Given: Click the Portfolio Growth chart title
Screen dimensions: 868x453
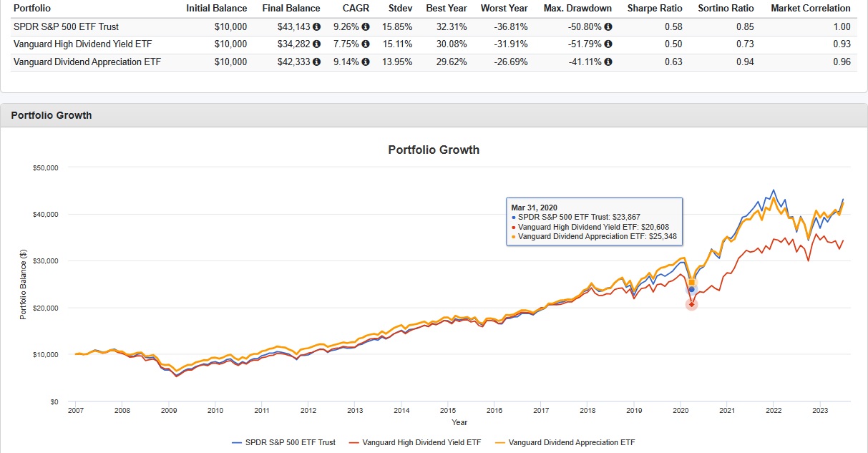Looking at the screenshot, I should point(434,150).
